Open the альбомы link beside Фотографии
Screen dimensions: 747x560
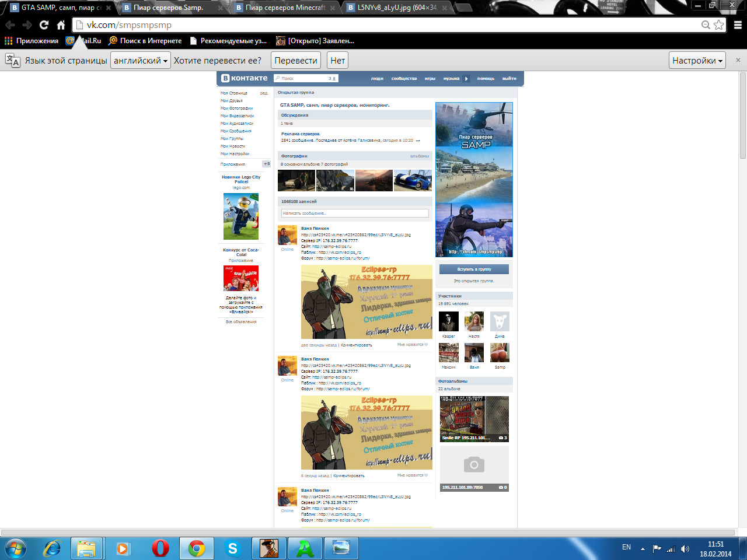(x=420, y=156)
